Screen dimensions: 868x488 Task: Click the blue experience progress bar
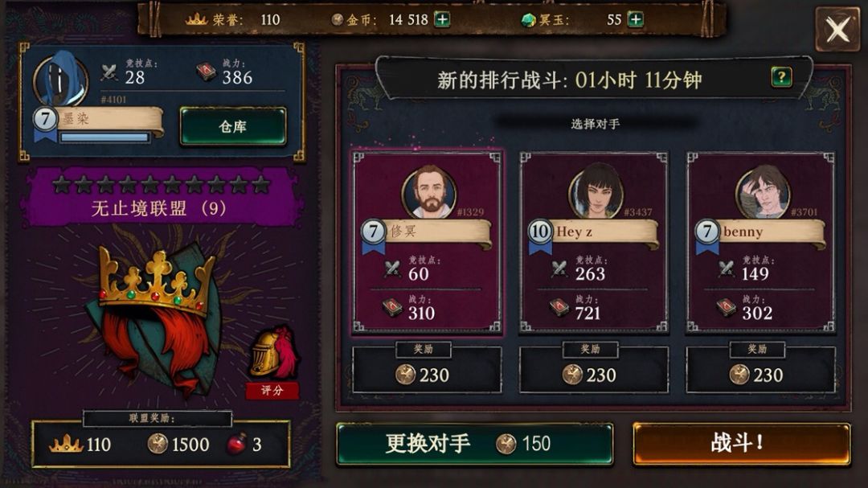pyautogui.click(x=104, y=137)
